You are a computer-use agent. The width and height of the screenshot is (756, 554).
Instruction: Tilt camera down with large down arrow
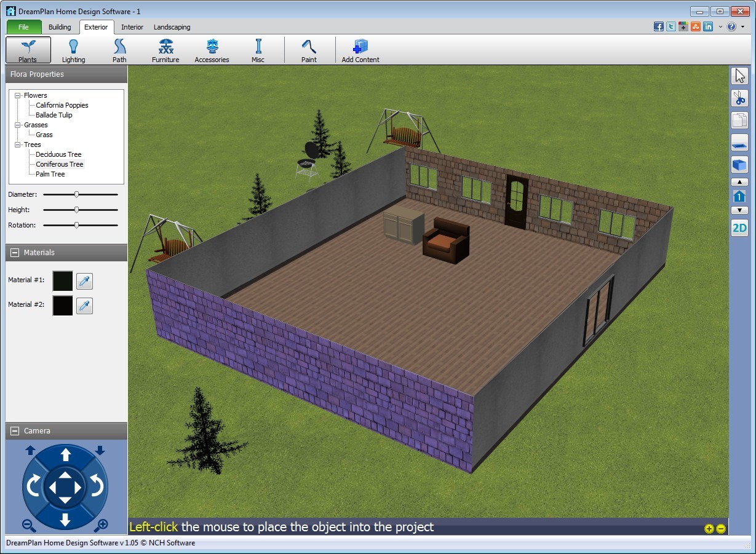65,520
